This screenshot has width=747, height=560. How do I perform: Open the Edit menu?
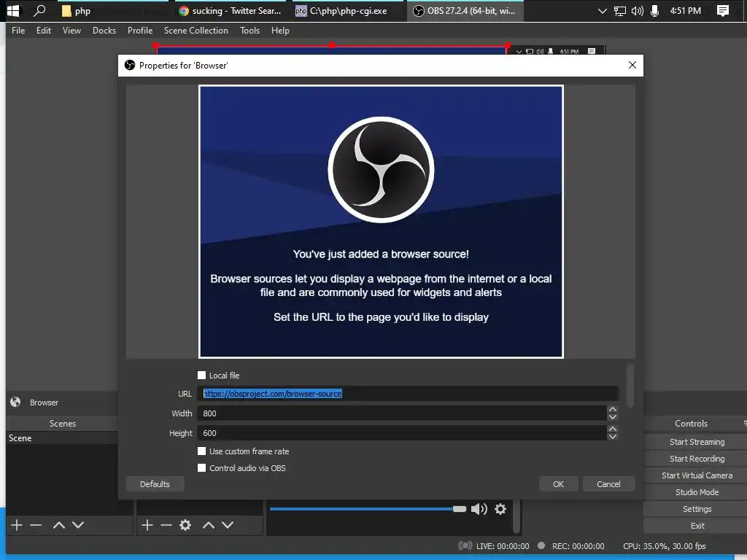[x=43, y=31]
